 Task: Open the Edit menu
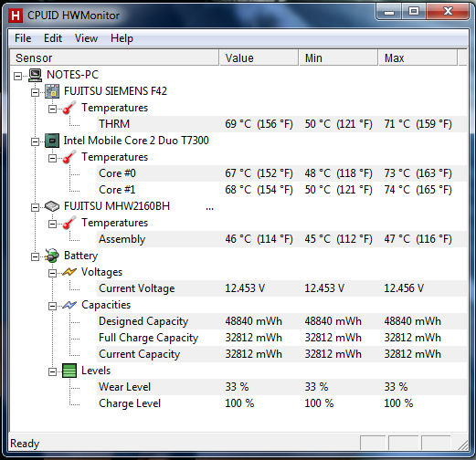(53, 38)
